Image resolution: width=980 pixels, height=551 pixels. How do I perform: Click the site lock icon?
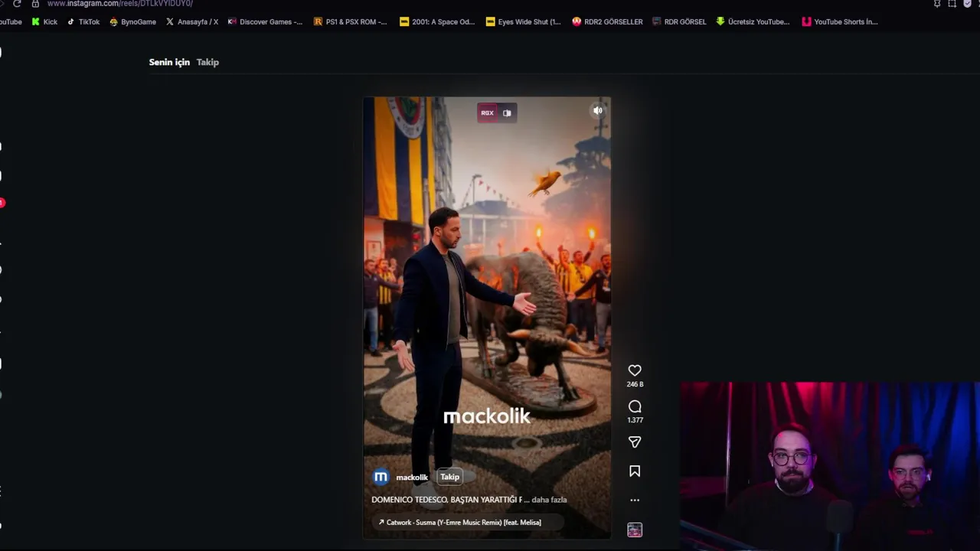coord(35,4)
